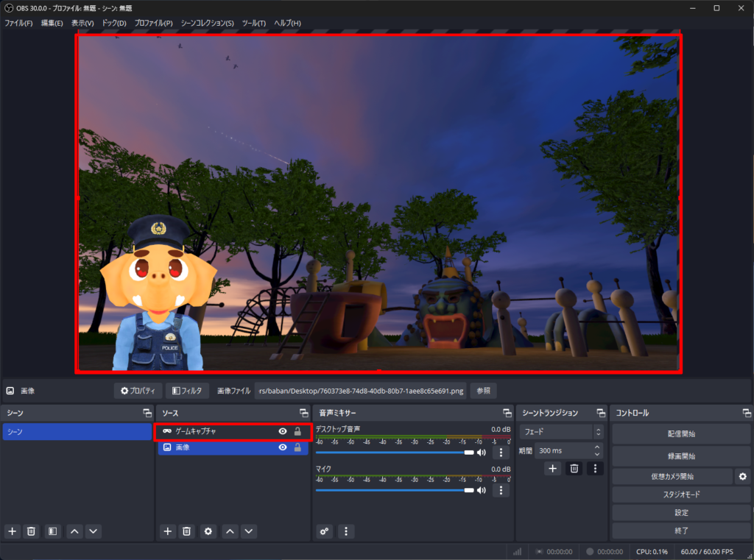Open the フェード transition dropdown
Screen dimensions: 754x560
tap(562, 432)
